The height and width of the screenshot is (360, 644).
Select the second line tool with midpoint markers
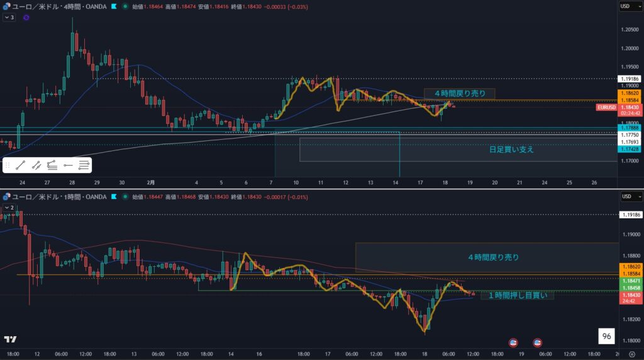point(36,166)
